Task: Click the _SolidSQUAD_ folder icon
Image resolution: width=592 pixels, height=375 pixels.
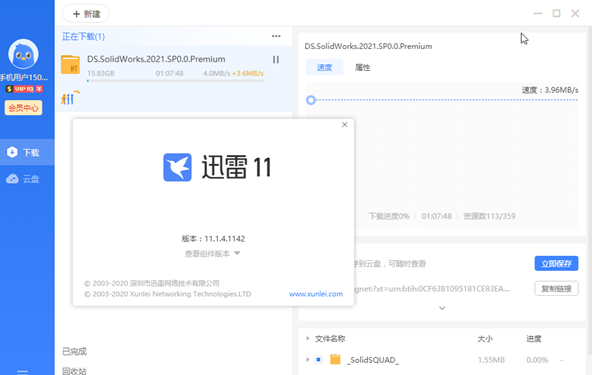Action: [x=335, y=359]
